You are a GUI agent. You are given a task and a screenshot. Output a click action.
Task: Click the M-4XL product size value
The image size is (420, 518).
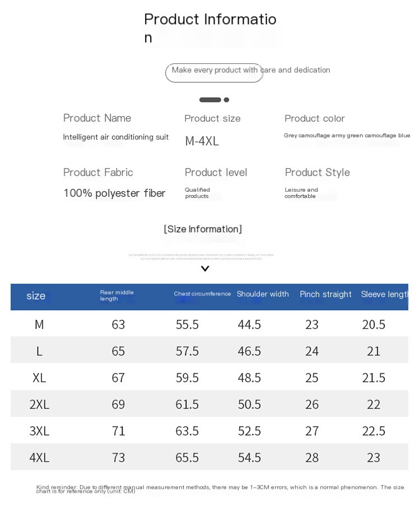tap(202, 141)
